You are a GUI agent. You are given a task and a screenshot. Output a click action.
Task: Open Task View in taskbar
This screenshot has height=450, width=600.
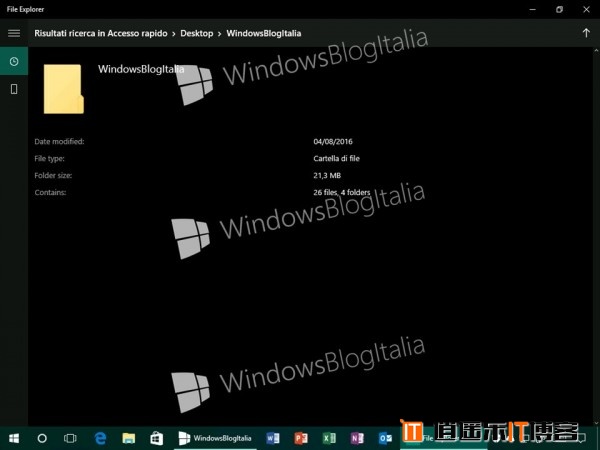click(70, 438)
